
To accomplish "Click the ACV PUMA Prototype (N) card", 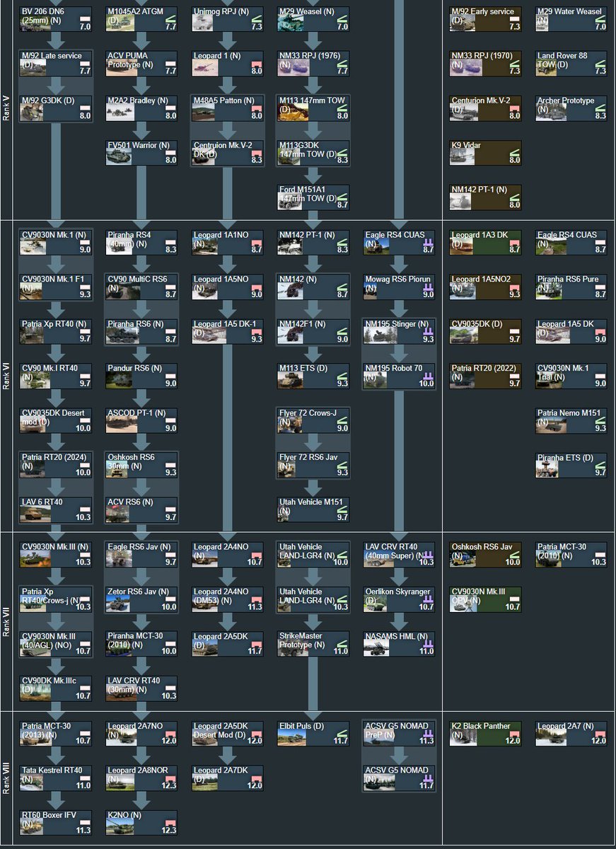I will click(141, 63).
